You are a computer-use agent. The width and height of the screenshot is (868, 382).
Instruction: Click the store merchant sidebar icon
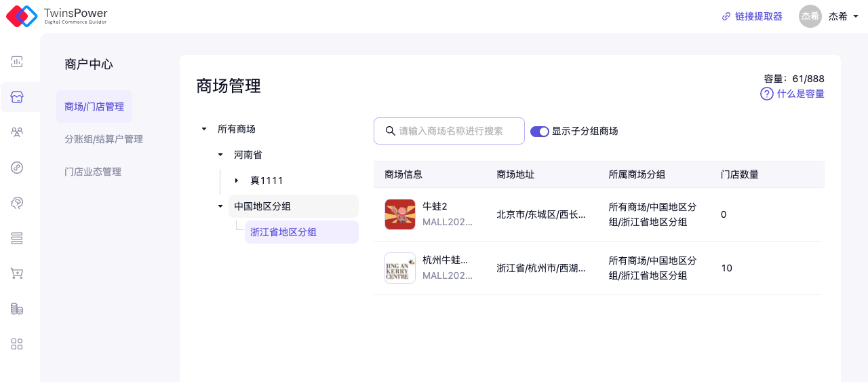17,98
